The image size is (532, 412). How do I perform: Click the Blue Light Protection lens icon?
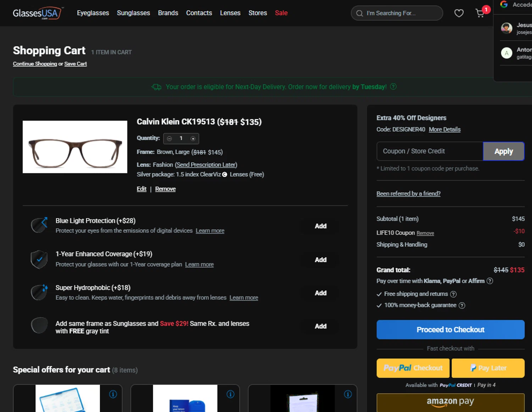(39, 225)
